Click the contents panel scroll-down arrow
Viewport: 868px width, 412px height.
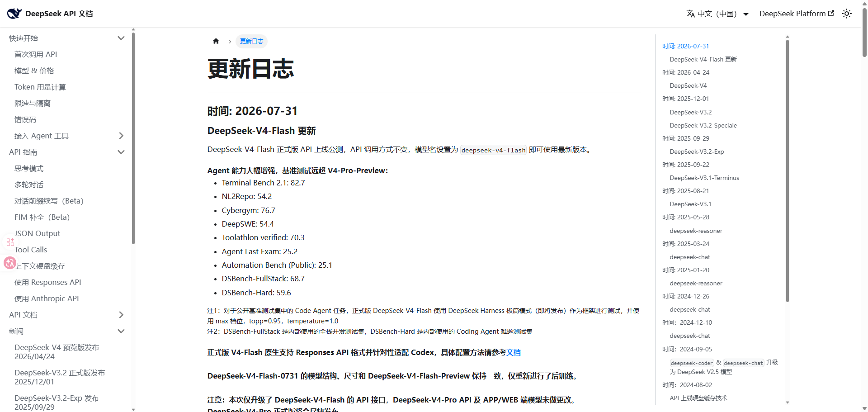(x=788, y=403)
